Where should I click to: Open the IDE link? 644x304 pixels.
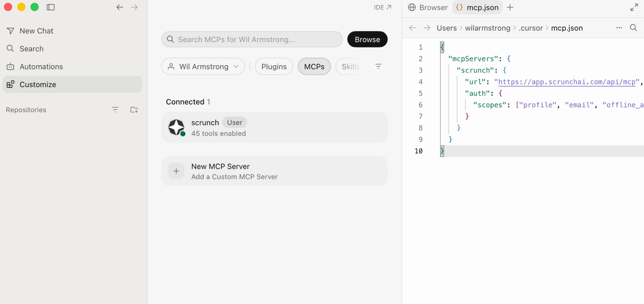click(383, 7)
